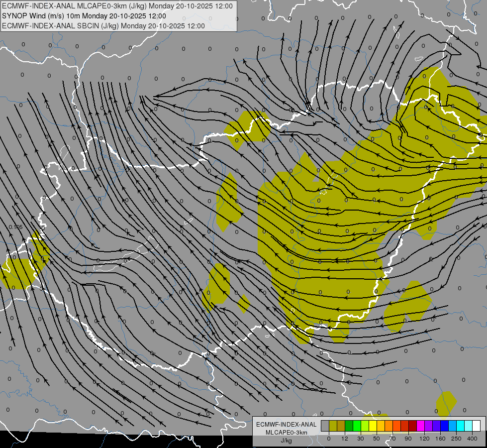Click the pale cyan swatch left of 400
This screenshot has height=448, width=487.
click(469, 426)
